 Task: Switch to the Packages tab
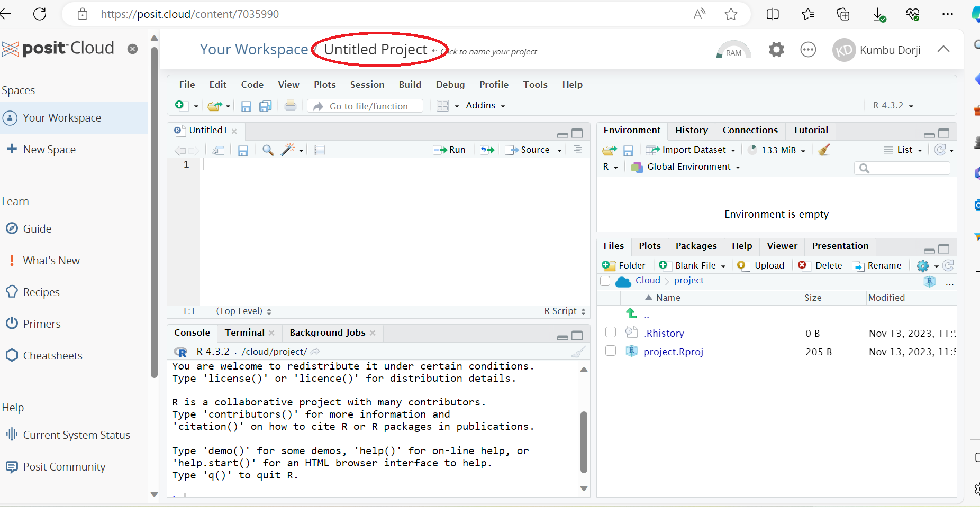pyautogui.click(x=696, y=246)
